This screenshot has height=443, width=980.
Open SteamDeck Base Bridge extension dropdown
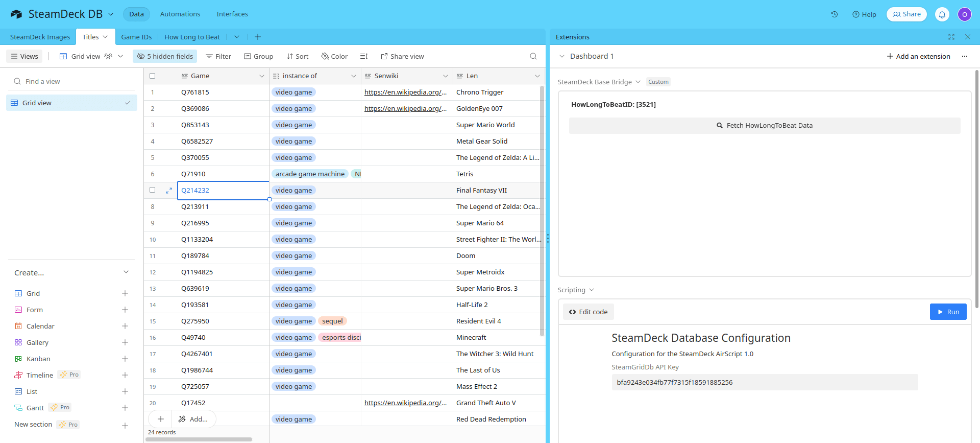click(638, 82)
